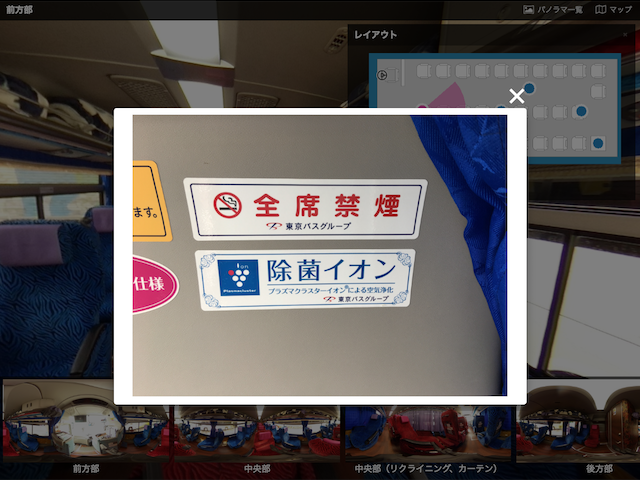Select blue hotspot in the middle seat row

[x=581, y=111]
